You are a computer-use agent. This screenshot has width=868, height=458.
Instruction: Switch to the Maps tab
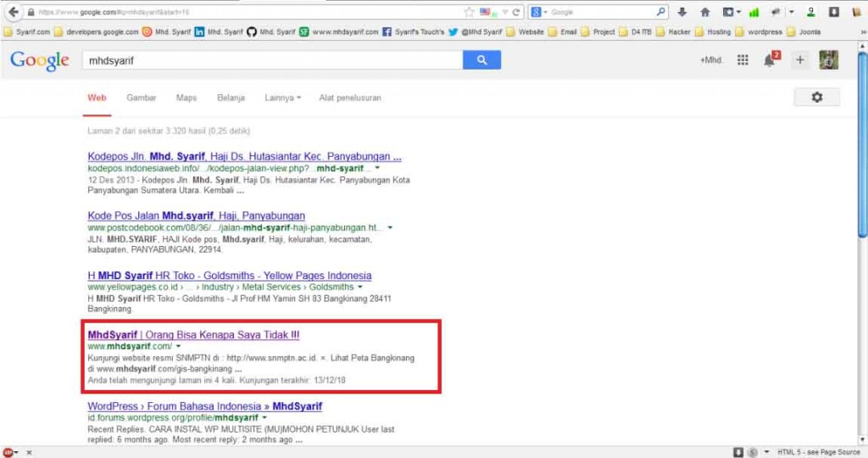[x=186, y=98]
